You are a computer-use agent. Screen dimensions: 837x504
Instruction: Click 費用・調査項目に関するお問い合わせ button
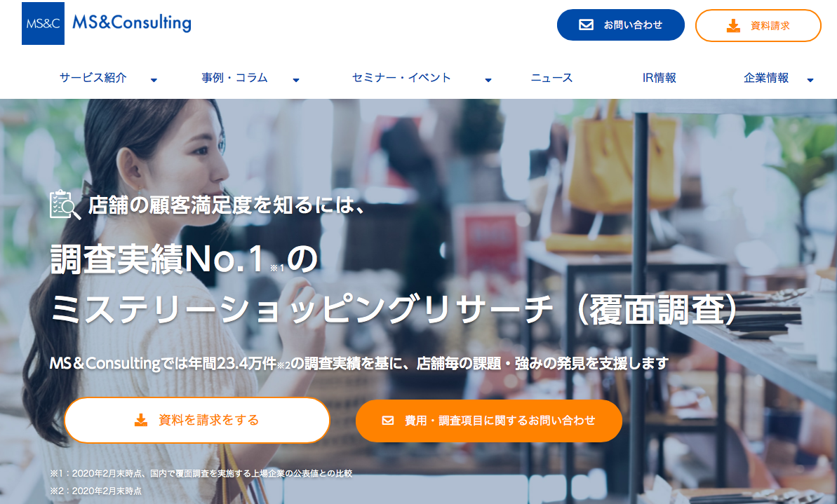point(489,421)
